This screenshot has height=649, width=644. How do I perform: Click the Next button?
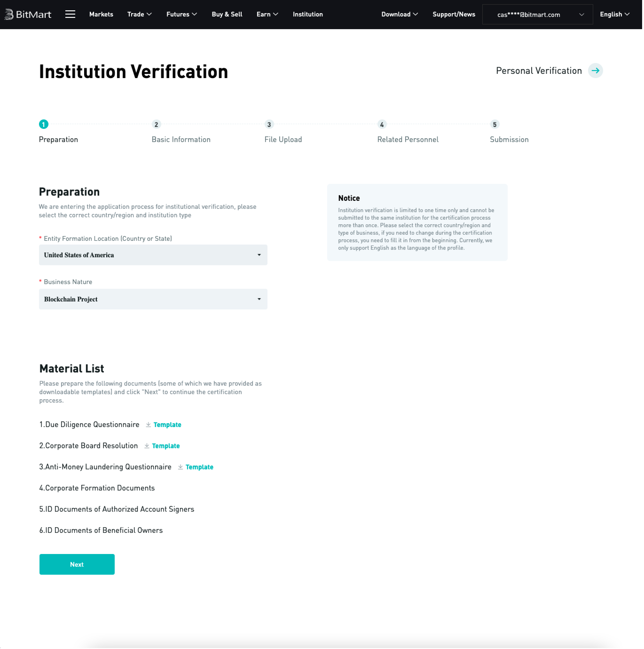point(77,564)
